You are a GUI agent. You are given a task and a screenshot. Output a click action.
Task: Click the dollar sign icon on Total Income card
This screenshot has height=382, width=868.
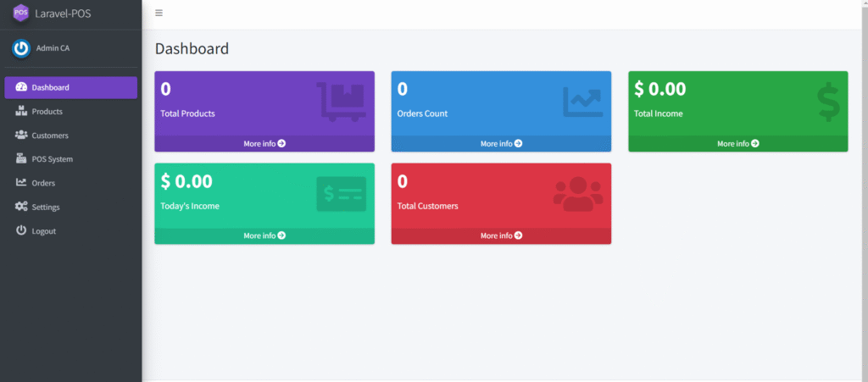tap(828, 102)
